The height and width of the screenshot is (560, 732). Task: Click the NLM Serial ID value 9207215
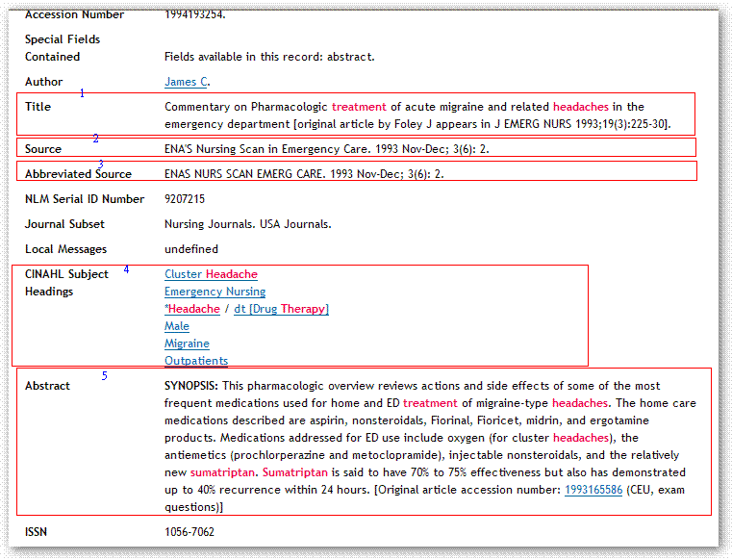pyautogui.click(x=185, y=199)
